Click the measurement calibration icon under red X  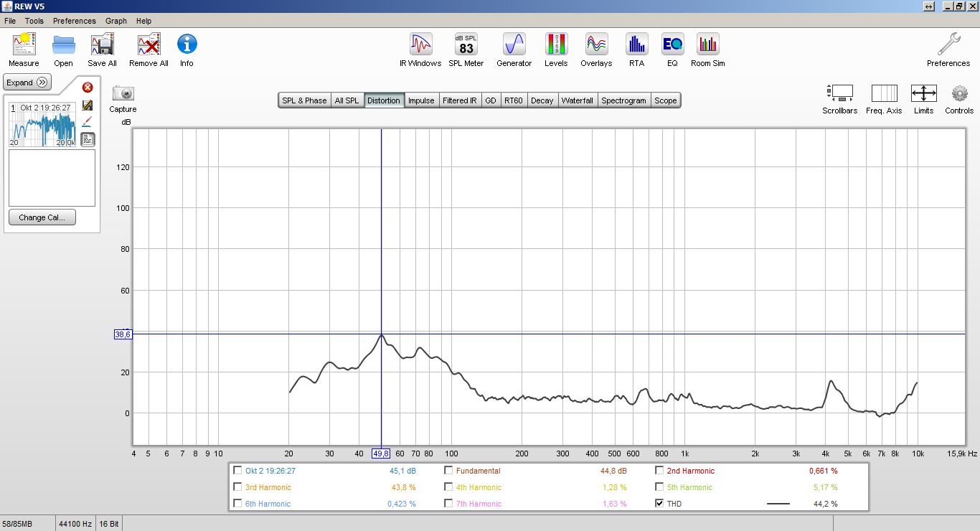pos(88,105)
